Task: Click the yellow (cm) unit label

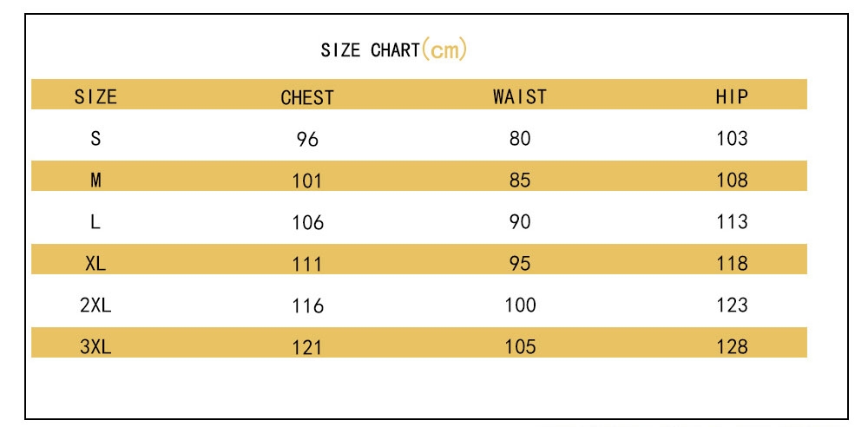Action: pyautogui.click(x=444, y=49)
